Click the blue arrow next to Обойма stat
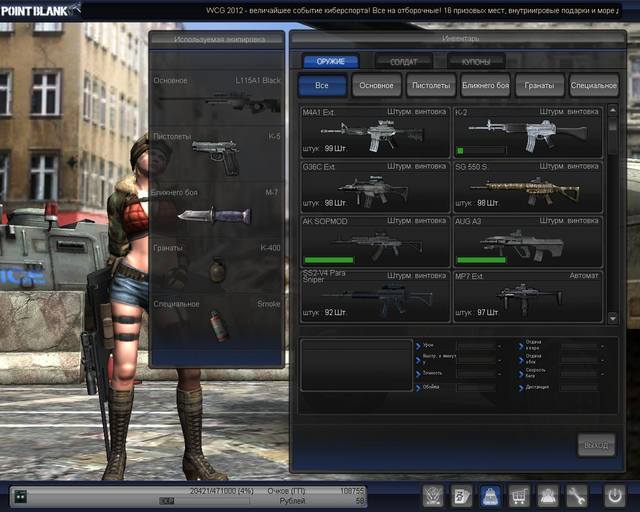 click(x=418, y=388)
